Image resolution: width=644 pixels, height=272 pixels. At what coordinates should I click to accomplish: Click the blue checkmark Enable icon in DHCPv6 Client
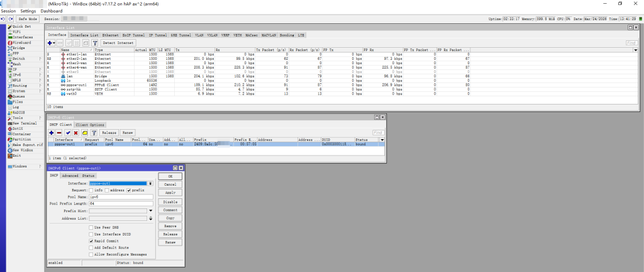68,133
